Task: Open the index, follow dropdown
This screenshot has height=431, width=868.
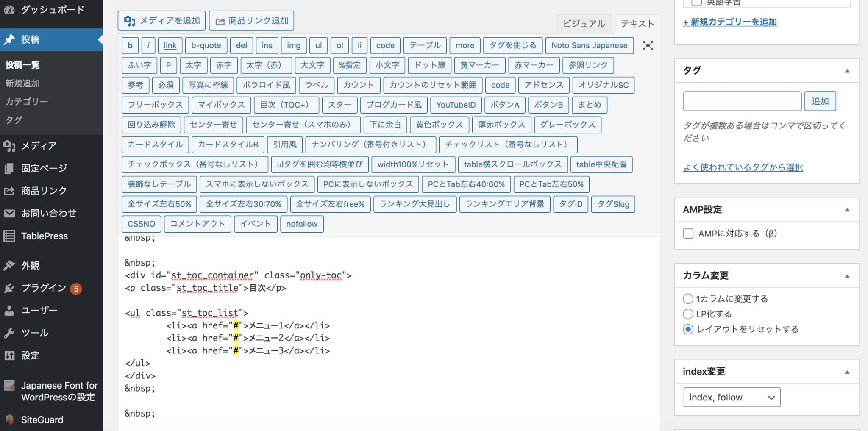Action: 732,397
